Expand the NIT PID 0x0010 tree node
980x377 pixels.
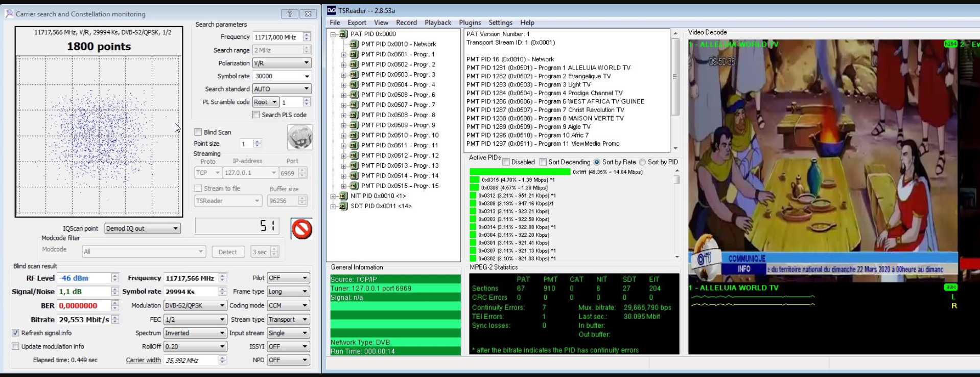(x=333, y=196)
